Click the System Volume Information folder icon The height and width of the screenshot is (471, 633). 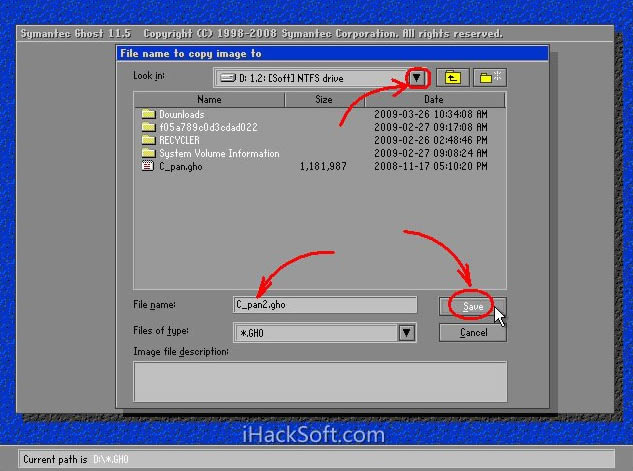[x=148, y=153]
